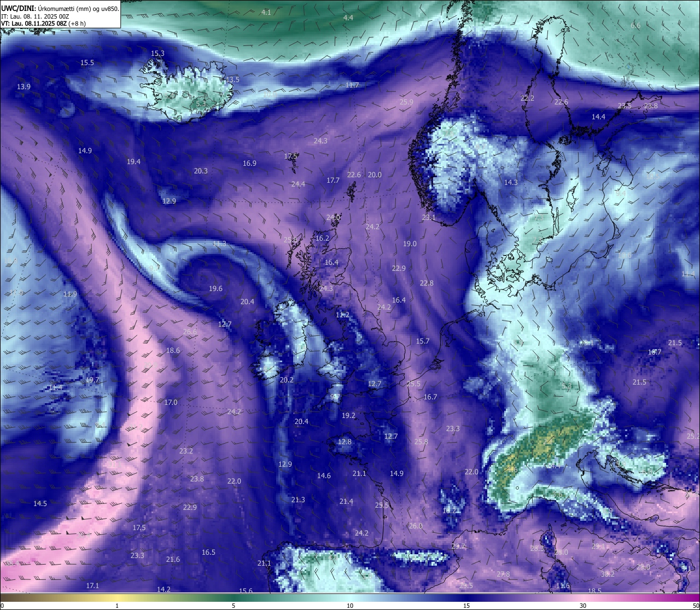Click the 15 label on the color scale

pyautogui.click(x=466, y=606)
